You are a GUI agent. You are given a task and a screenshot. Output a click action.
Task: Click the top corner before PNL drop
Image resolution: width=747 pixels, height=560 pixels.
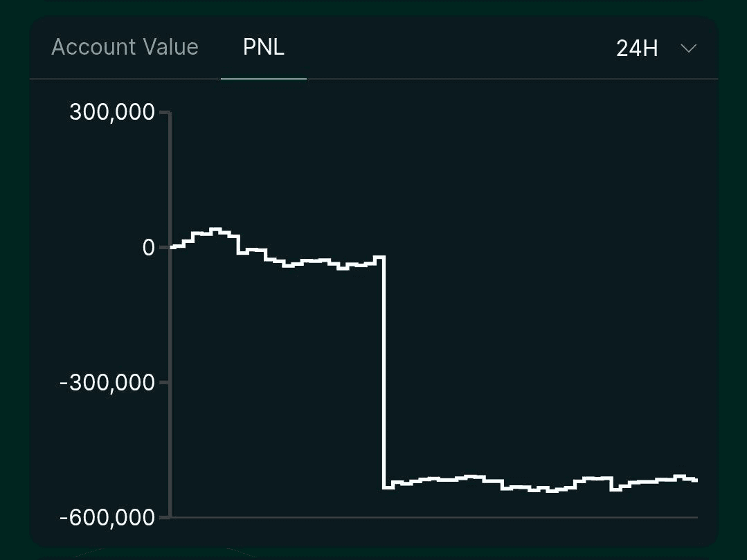[x=384, y=258]
